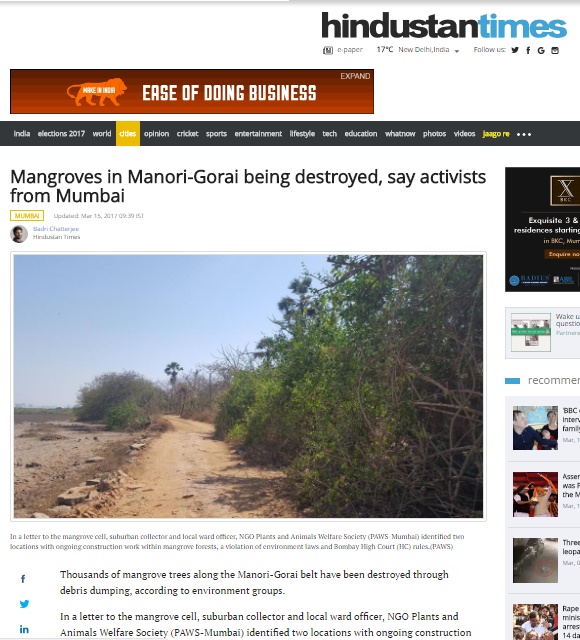580x640 pixels.
Task: Go to the cities section
Action: [128, 133]
